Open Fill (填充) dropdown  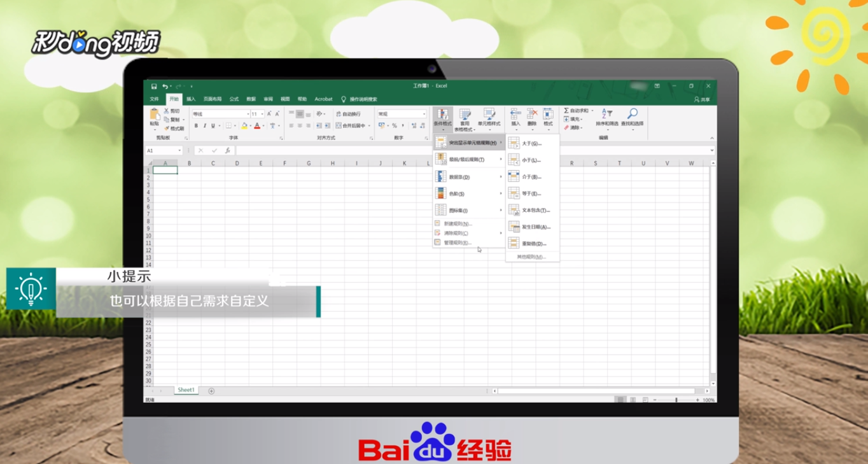coord(573,119)
